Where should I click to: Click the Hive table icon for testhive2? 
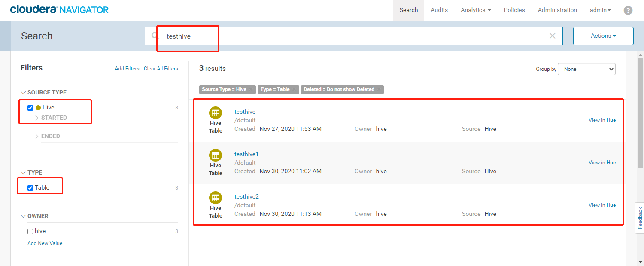click(216, 198)
